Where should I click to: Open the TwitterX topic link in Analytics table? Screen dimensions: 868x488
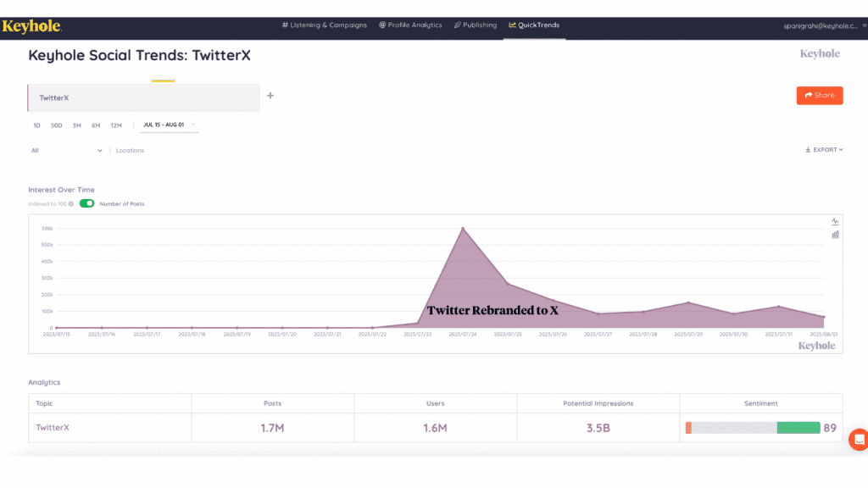53,428
